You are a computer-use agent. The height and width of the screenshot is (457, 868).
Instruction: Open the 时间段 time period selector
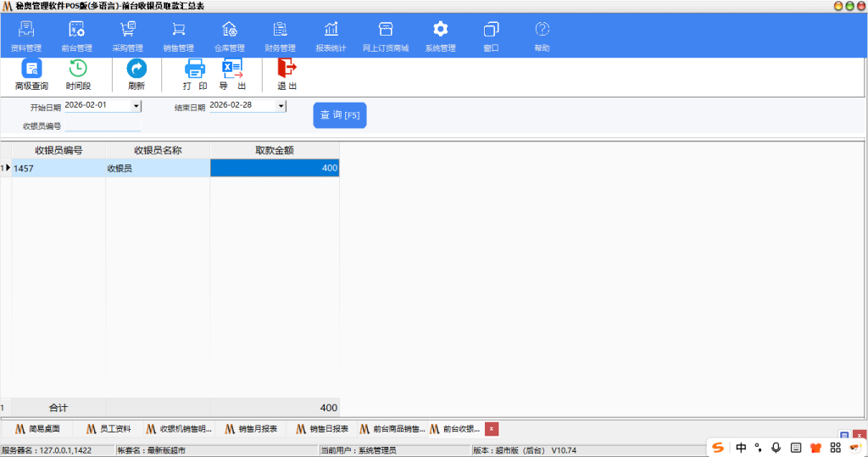[x=78, y=70]
